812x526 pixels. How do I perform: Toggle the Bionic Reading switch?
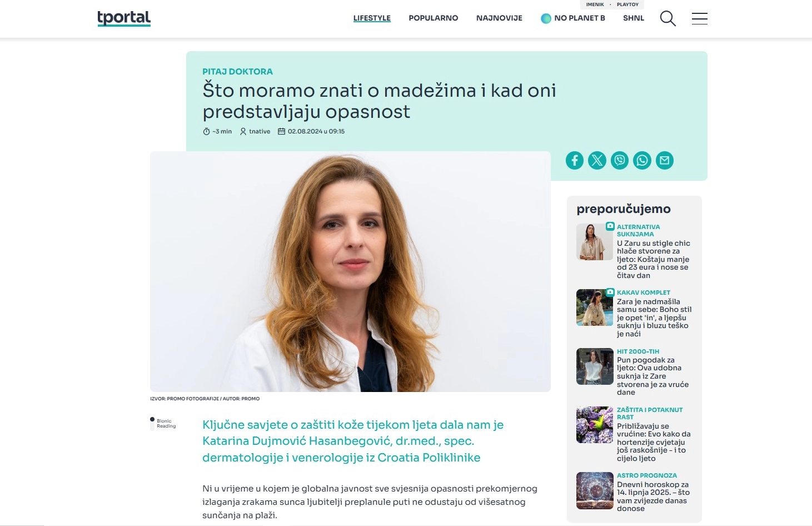click(x=152, y=424)
